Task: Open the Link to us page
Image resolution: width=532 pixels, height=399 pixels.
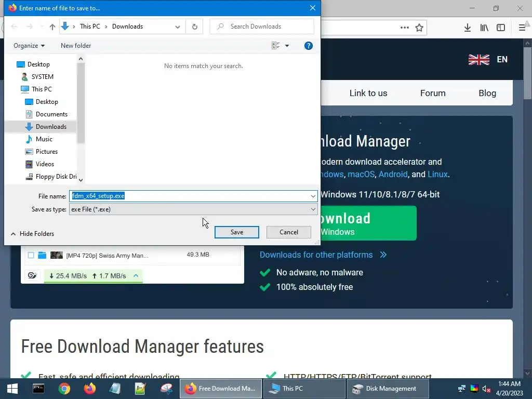Action: tap(368, 94)
